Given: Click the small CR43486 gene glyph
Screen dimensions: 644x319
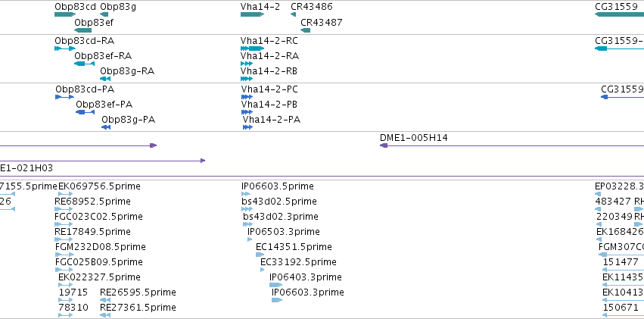Looking at the screenshot, I should [294, 15].
